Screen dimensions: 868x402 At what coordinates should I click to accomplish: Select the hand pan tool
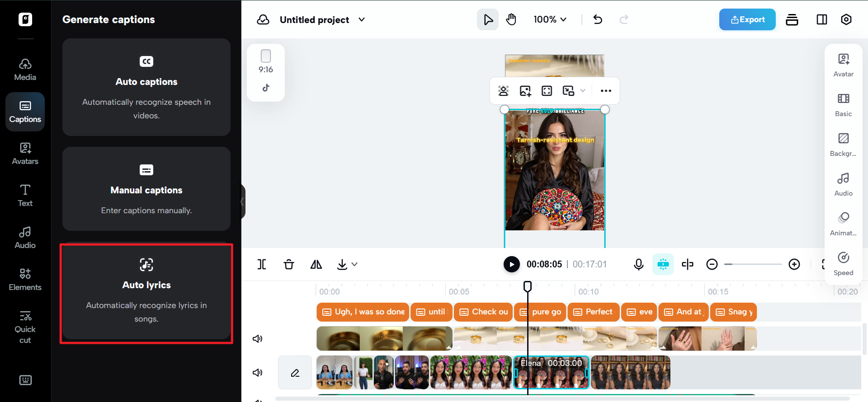(511, 19)
